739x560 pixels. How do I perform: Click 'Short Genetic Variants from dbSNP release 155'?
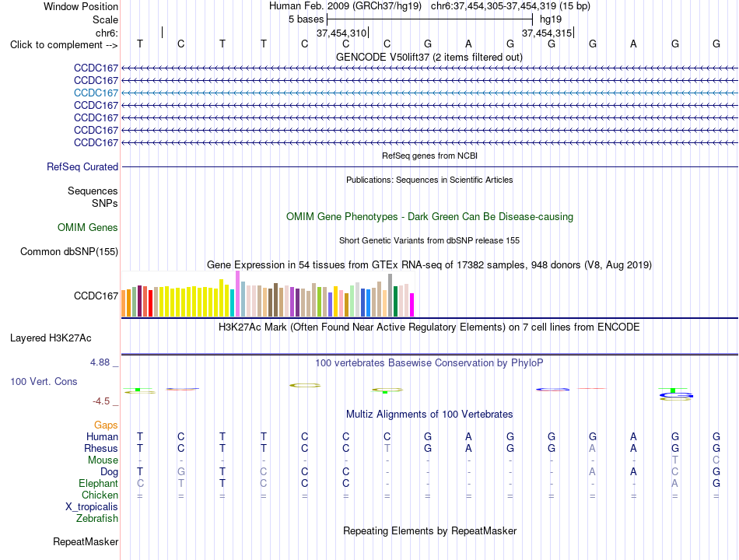(x=429, y=240)
